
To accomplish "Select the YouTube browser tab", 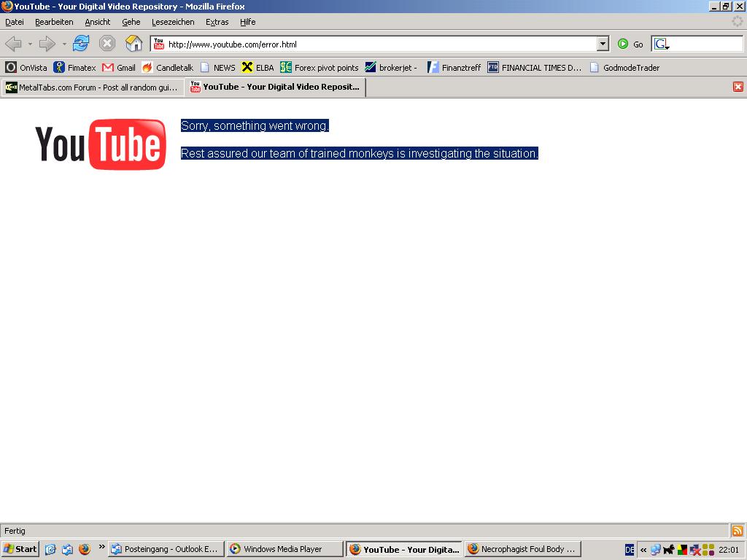I will (275, 87).
